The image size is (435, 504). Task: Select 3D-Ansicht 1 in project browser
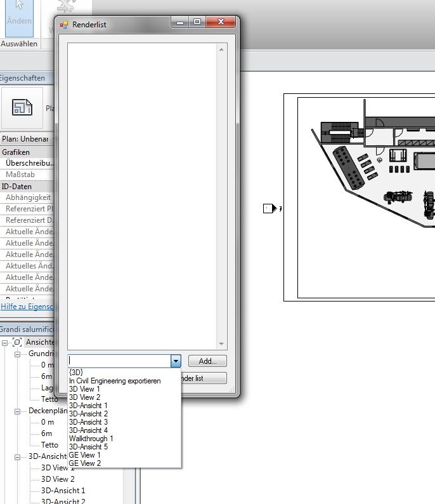point(63,491)
